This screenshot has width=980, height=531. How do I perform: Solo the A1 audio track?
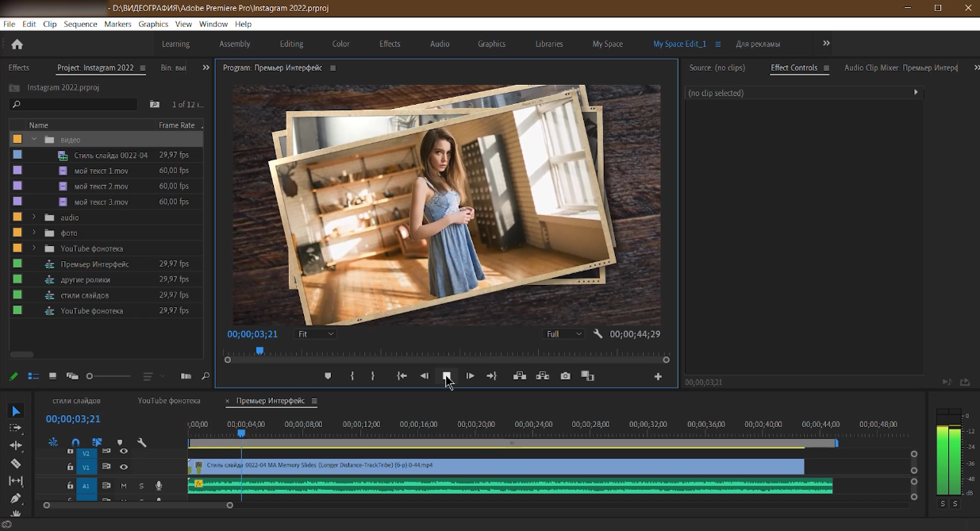[141, 486]
